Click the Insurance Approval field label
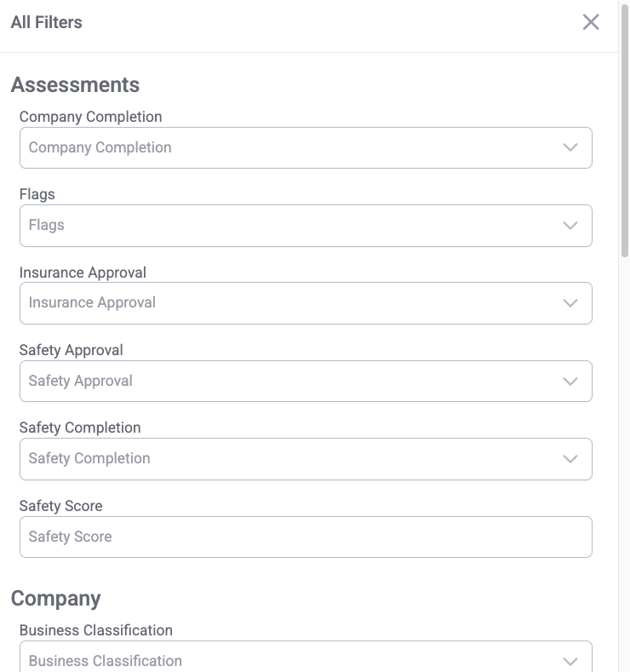 tap(83, 273)
